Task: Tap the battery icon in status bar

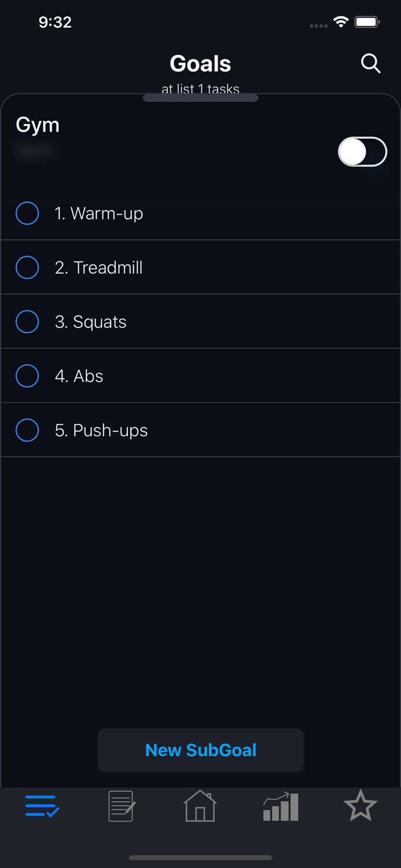Action: pos(366,22)
